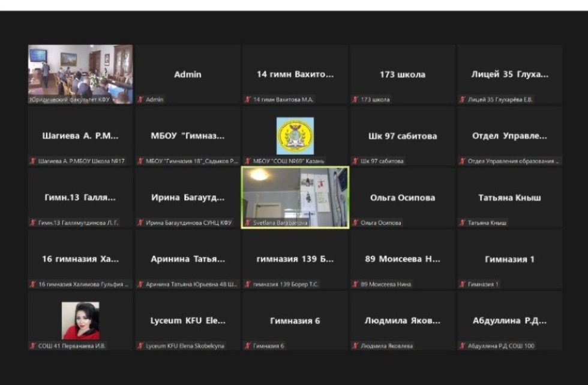Click the СОШ 41 Перванаева profile photo
The height and width of the screenshot is (385, 588).
80,320
